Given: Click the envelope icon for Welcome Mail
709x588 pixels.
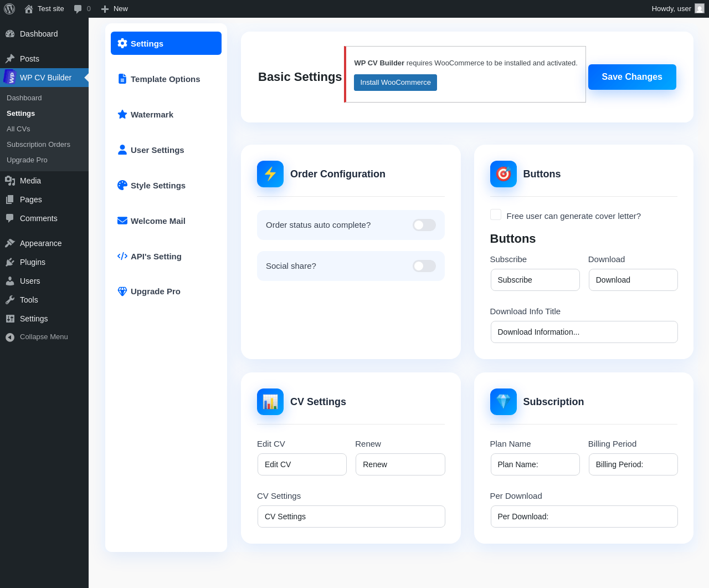Looking at the screenshot, I should [122, 221].
